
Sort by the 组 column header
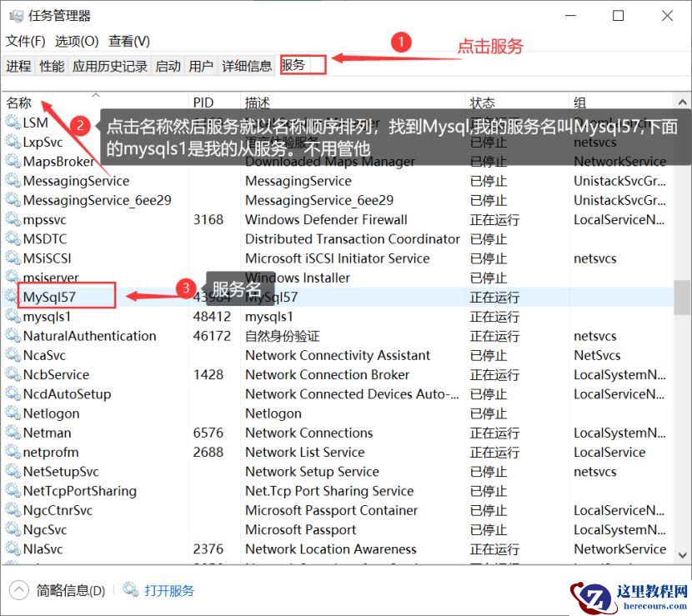[620, 102]
